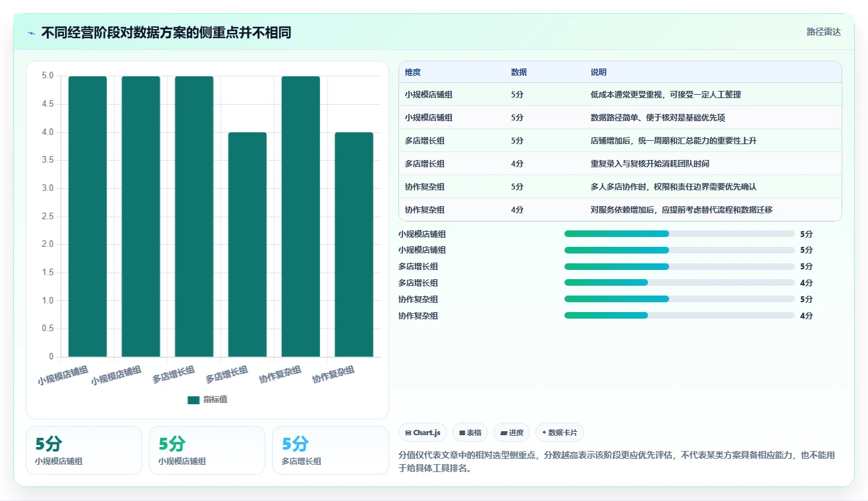Click the 路径雷达 label in the header
The image size is (868, 501).
[824, 32]
